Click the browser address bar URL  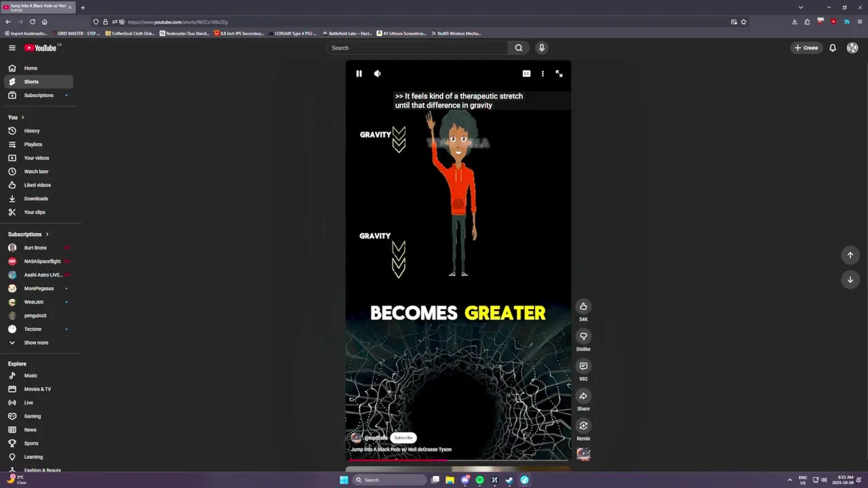pyautogui.click(x=177, y=22)
